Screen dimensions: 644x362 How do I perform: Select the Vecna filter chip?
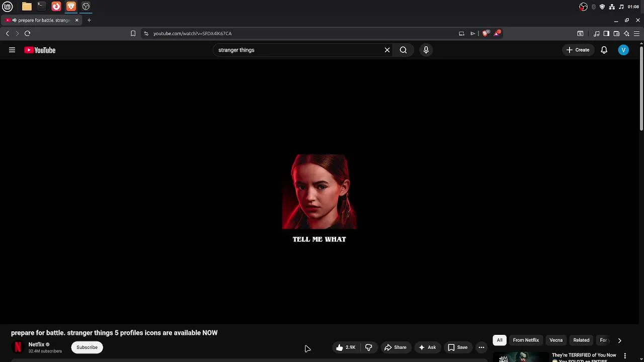pos(556,340)
